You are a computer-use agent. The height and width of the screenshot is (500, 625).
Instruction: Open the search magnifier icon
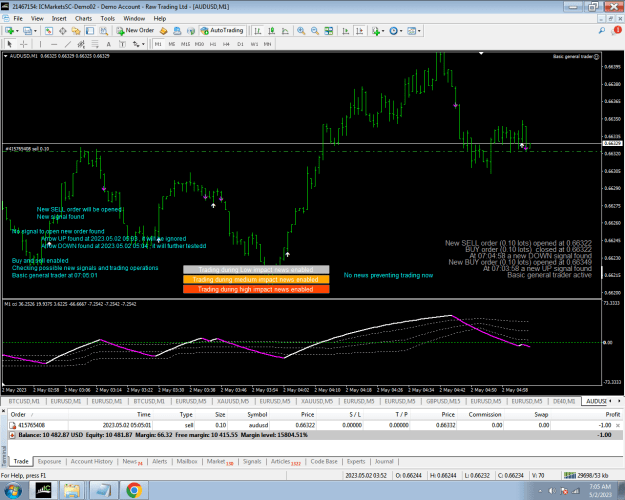coord(602,31)
